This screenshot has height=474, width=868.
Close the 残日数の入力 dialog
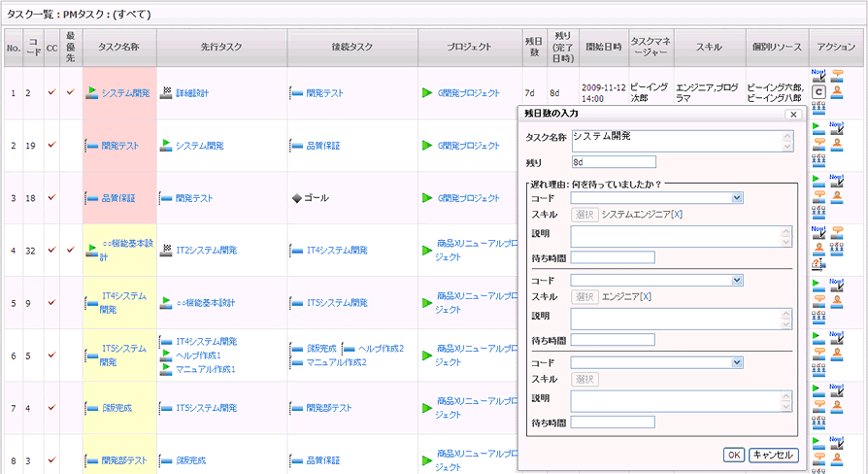793,114
